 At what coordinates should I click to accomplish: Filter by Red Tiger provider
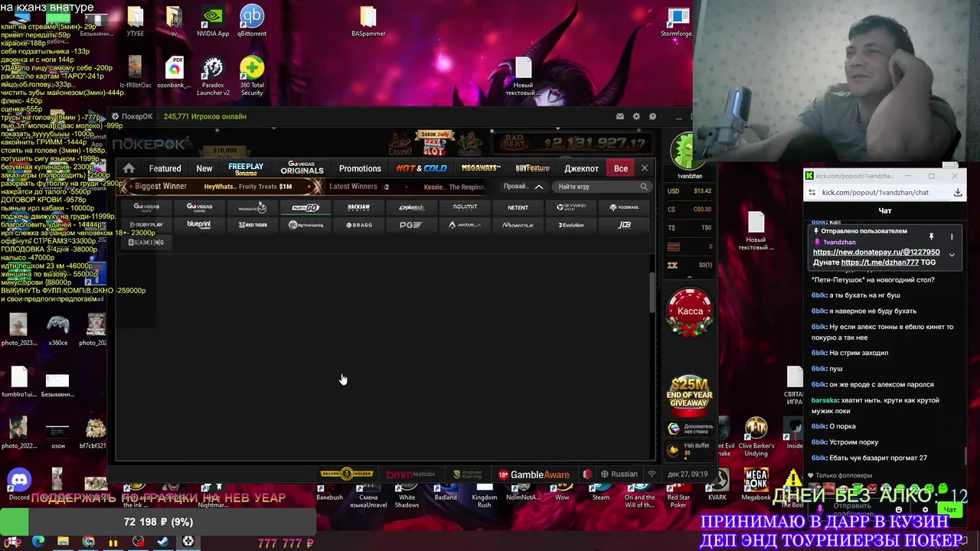[252, 225]
